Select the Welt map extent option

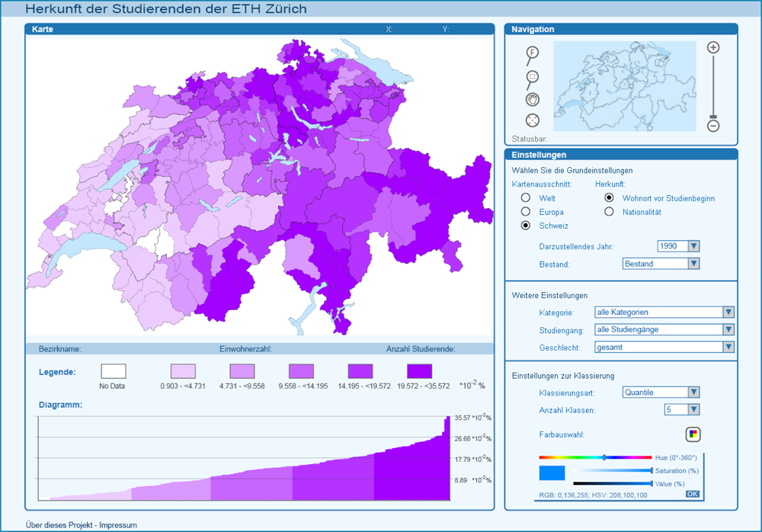coord(525,198)
